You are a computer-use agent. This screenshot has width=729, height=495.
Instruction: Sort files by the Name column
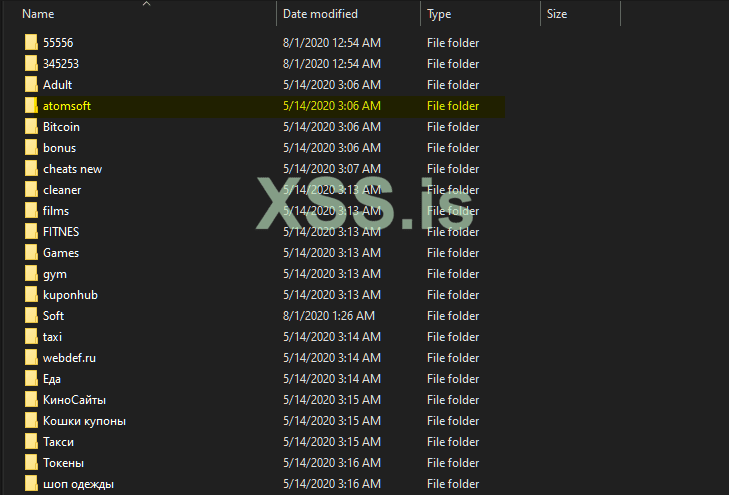(x=38, y=14)
